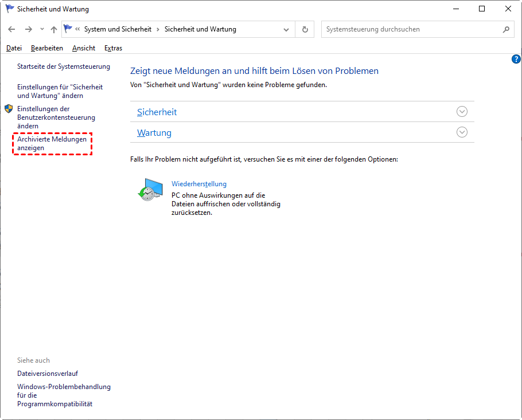Open Archivierte Meldungen anzeigen
Viewport: 522px width, 420px height.
coord(52,143)
